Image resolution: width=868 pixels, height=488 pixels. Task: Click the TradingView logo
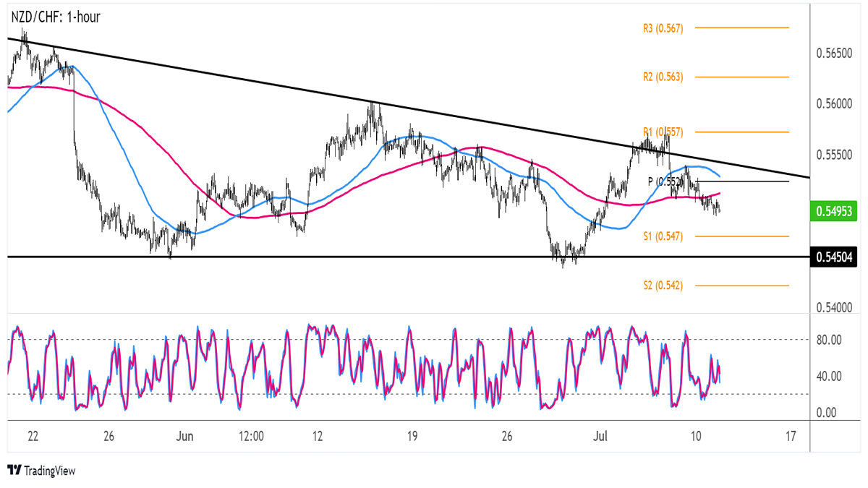click(x=41, y=471)
